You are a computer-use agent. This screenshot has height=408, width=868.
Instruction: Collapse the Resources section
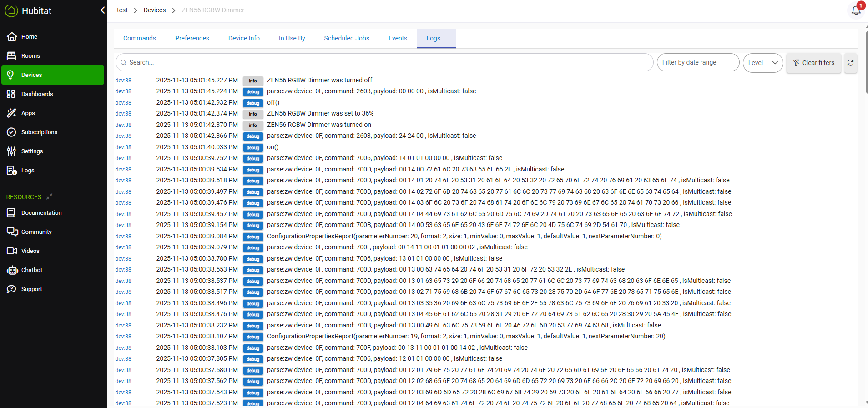(x=50, y=196)
